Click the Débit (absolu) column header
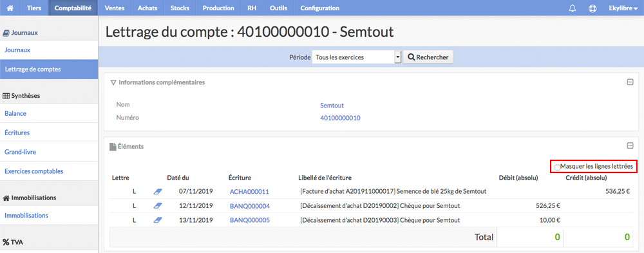644x253 pixels. [518, 178]
